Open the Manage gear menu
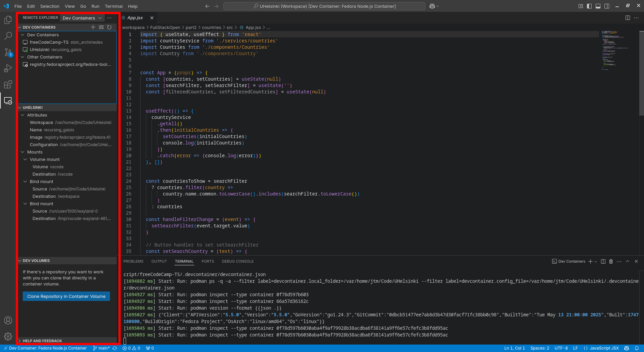The image size is (644, 352). point(8,336)
